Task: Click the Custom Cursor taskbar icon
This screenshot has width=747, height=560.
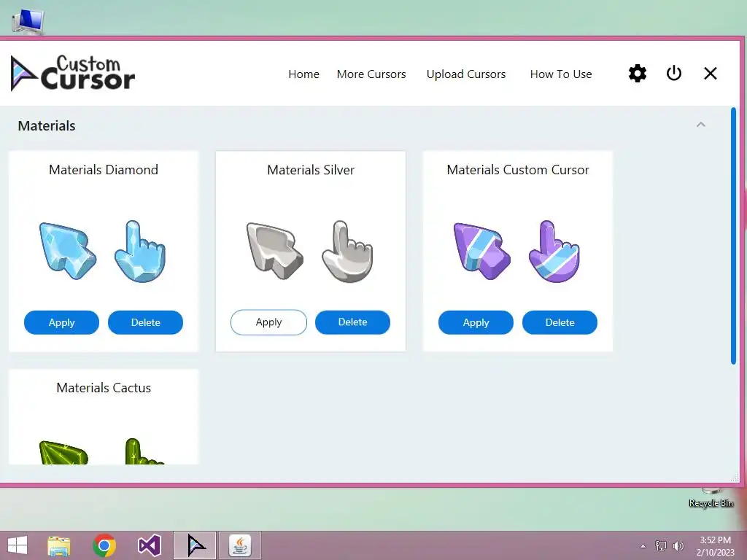Action: click(195, 545)
